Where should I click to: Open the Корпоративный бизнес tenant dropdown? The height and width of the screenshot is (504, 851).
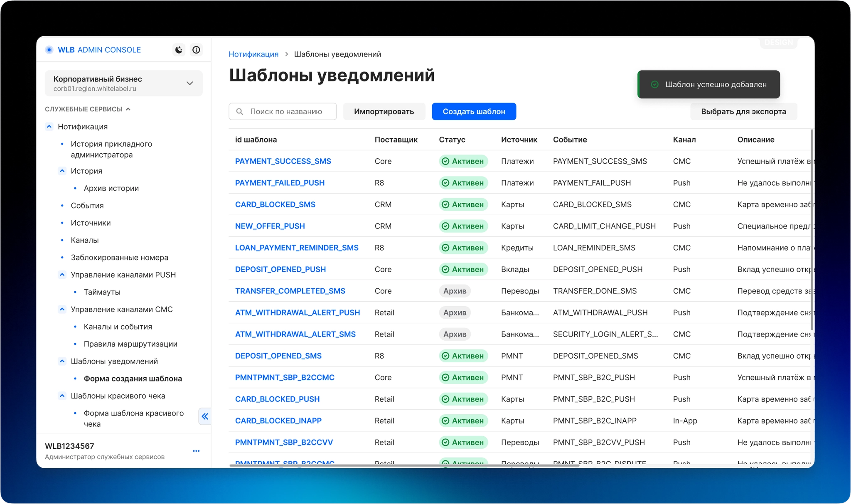[x=124, y=83]
